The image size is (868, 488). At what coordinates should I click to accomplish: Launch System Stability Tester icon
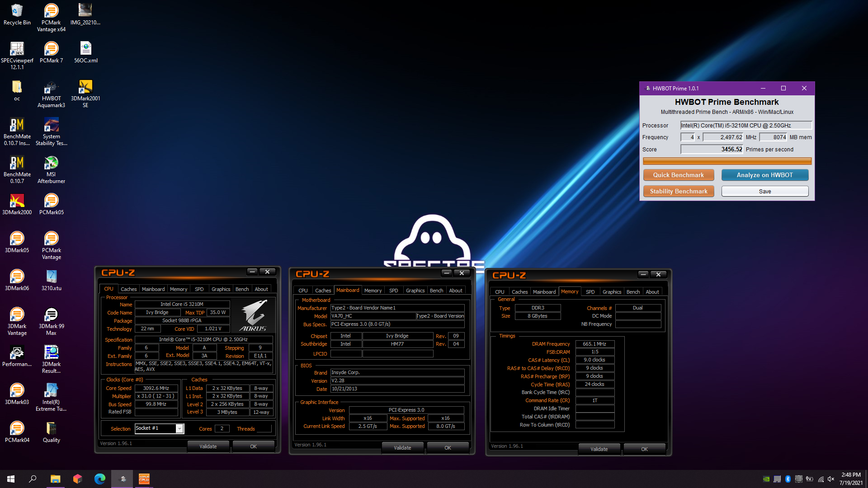click(51, 132)
